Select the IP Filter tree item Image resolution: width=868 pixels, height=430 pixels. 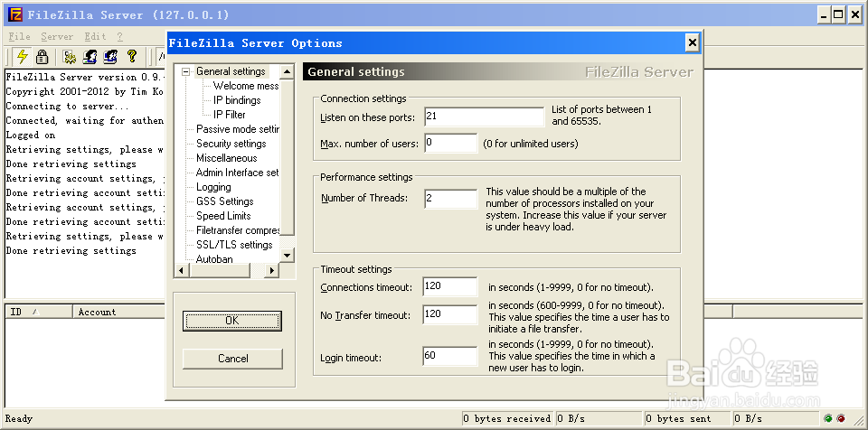[x=229, y=115]
